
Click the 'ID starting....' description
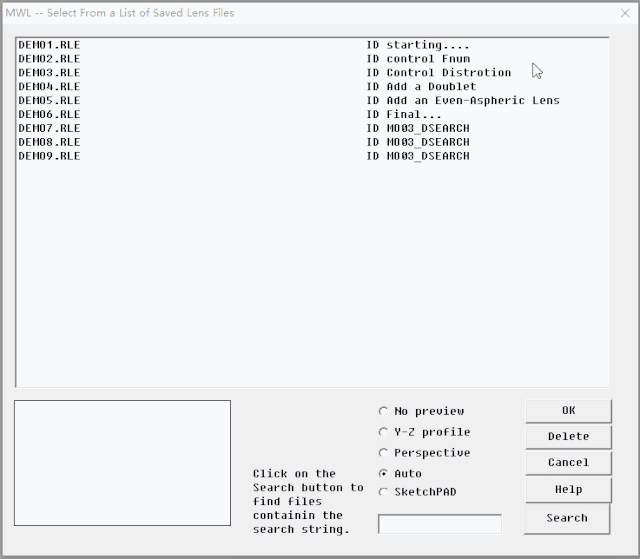(x=418, y=45)
